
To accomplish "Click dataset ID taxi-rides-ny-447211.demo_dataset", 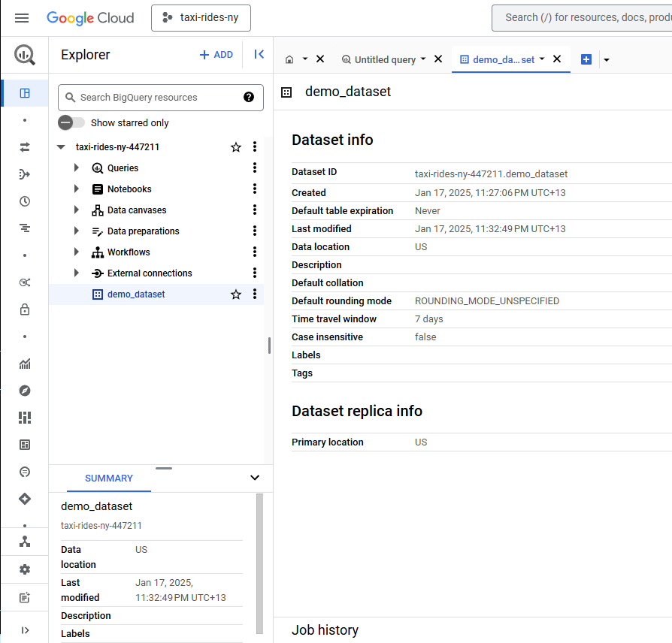I will click(491, 174).
